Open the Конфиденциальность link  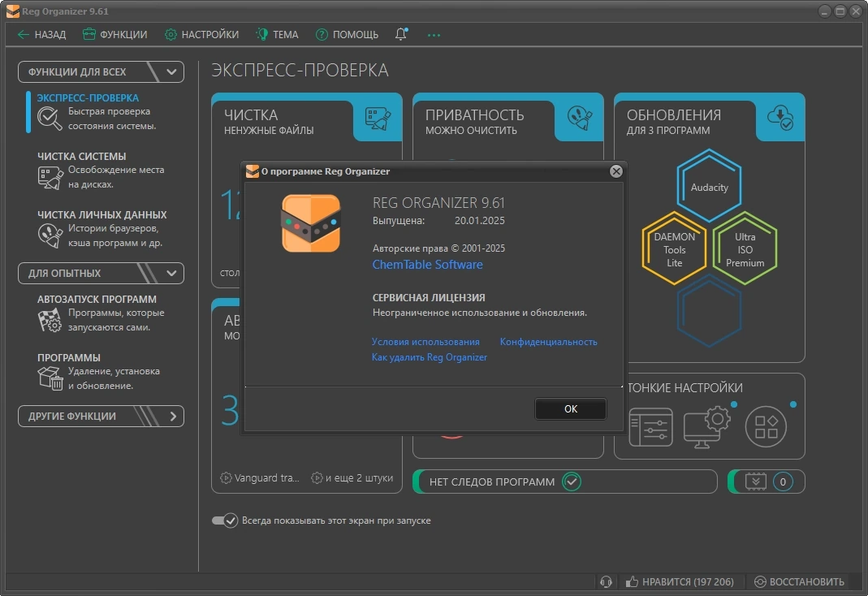tap(549, 342)
